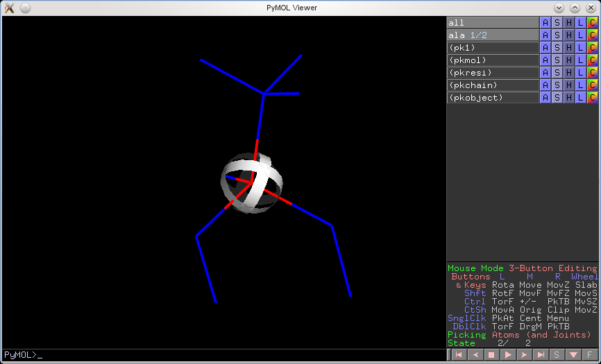This screenshot has height=364, width=601.
Task: Stop movie playback
Action: pyautogui.click(x=491, y=355)
